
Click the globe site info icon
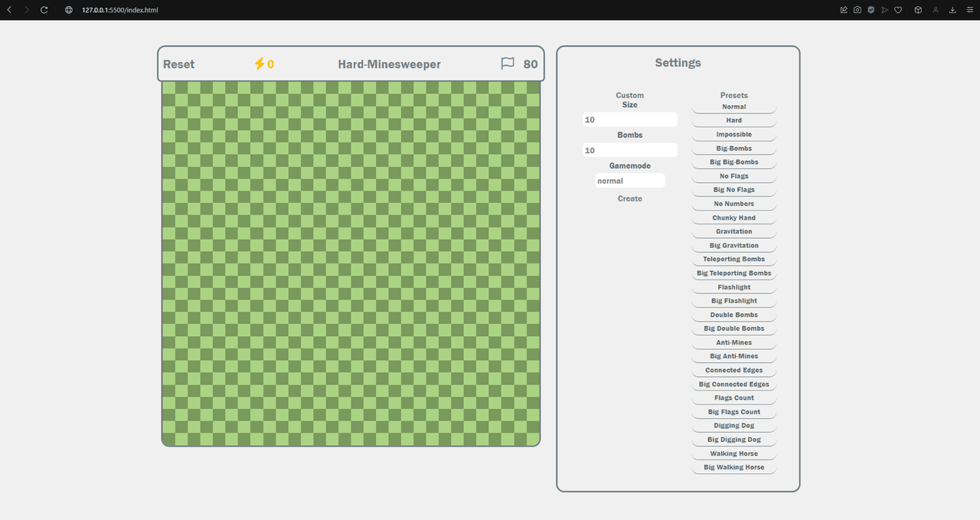[69, 10]
